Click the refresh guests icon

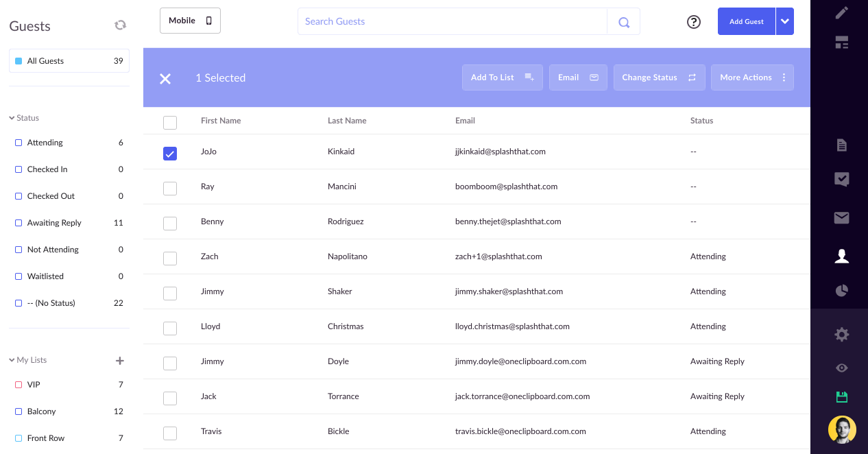(x=120, y=25)
